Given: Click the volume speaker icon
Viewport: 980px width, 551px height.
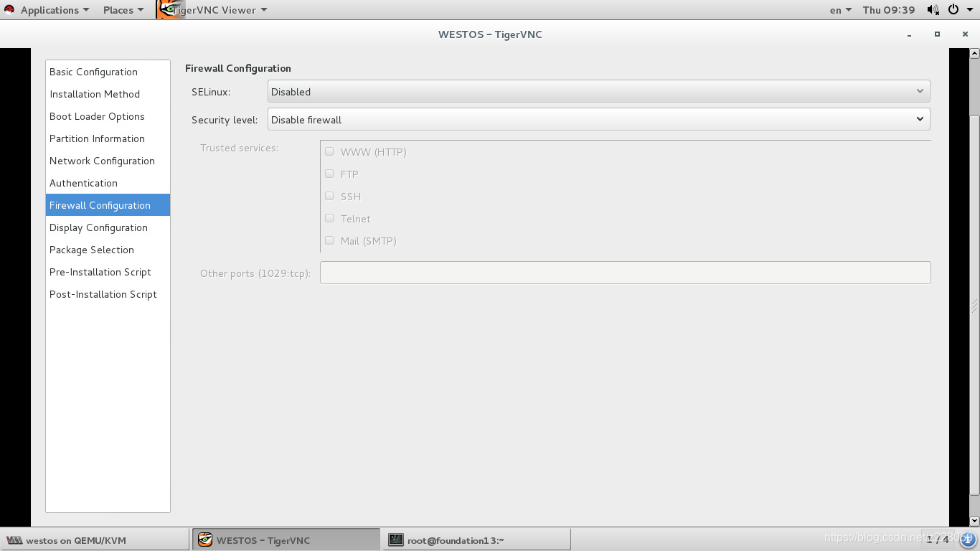Looking at the screenshot, I should click(x=933, y=10).
